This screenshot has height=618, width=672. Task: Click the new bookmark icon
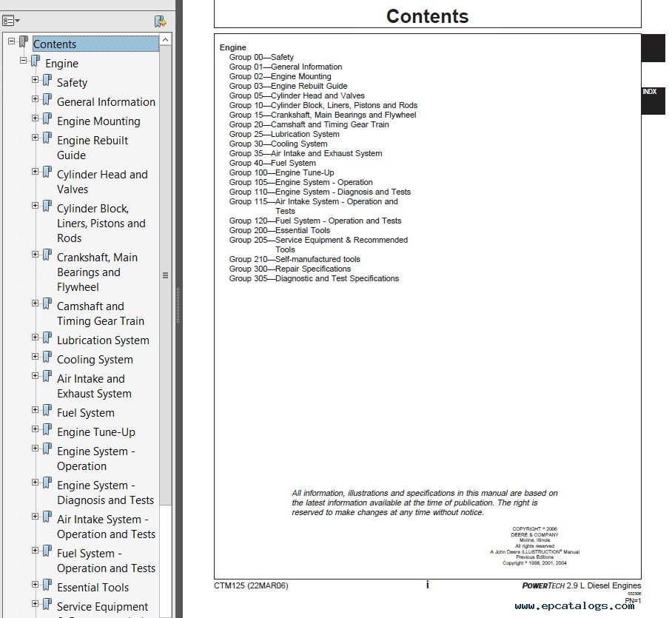(x=161, y=21)
